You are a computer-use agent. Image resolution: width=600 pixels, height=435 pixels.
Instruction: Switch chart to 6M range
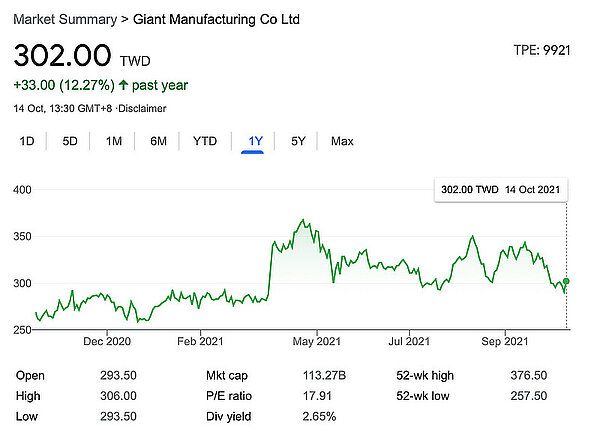click(158, 141)
